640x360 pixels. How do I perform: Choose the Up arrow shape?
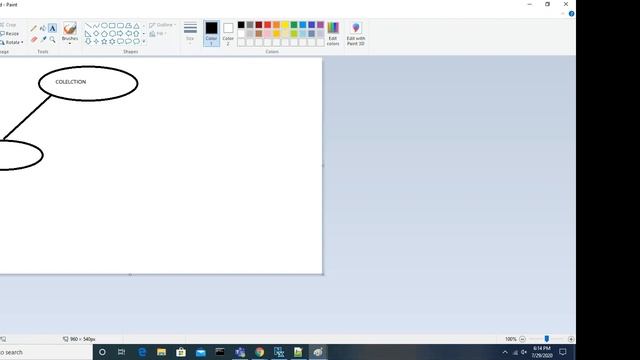tap(136, 33)
